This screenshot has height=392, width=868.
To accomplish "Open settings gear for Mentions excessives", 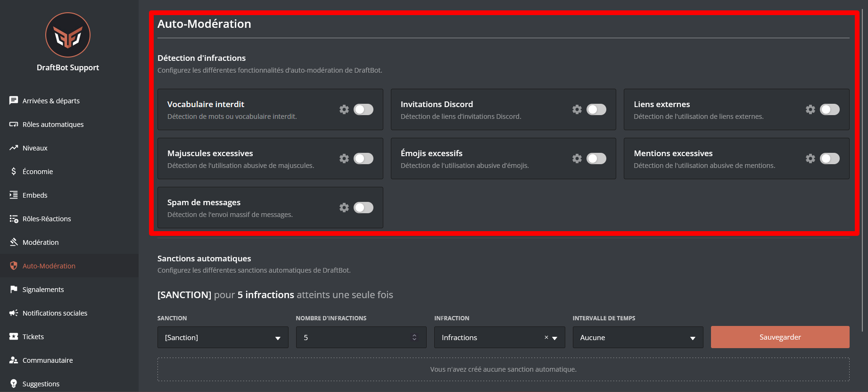I will click(x=810, y=158).
